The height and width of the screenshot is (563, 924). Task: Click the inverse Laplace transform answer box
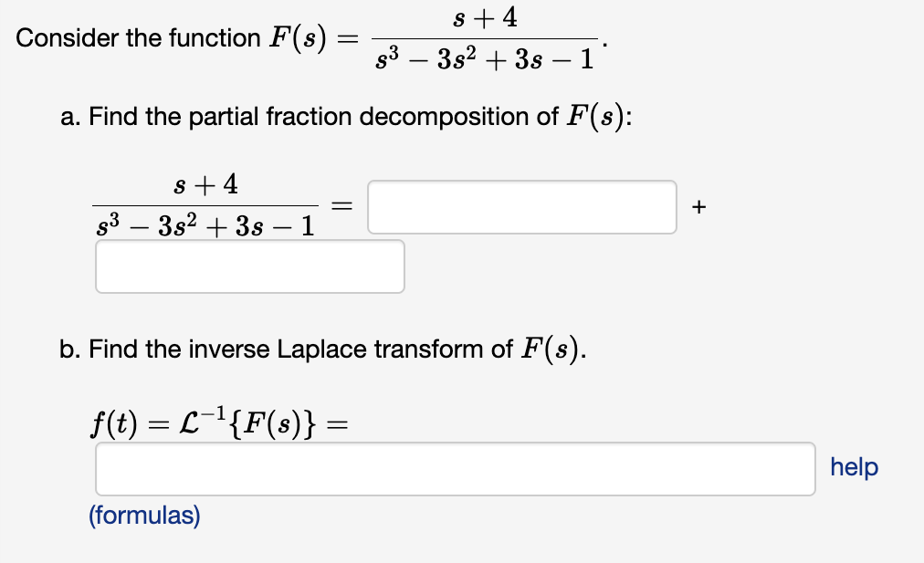454,468
